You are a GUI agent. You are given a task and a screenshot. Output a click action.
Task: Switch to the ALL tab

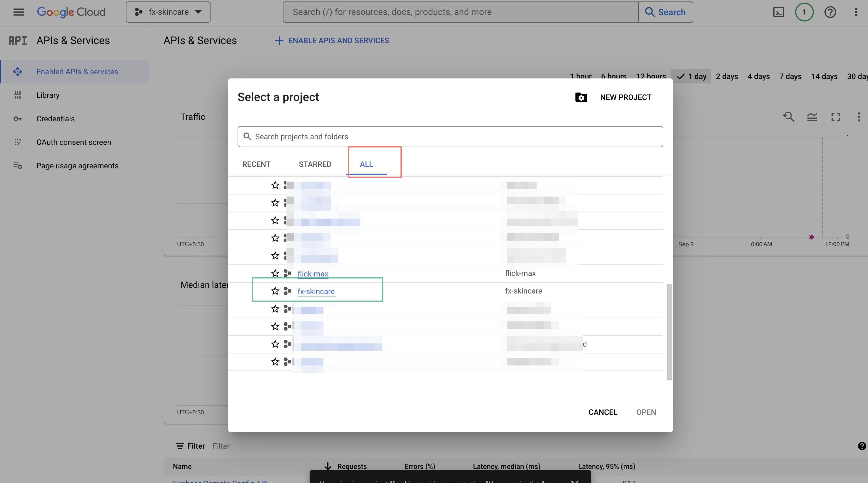367,164
